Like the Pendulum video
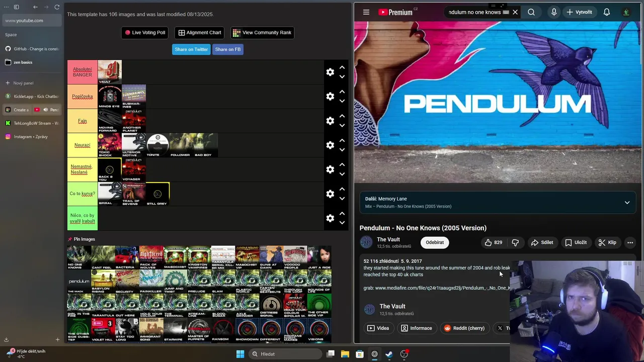The width and height of the screenshot is (644, 362). [x=493, y=242]
